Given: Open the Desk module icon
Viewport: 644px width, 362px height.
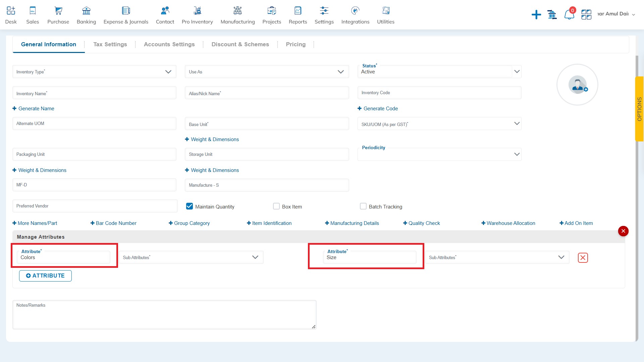Looking at the screenshot, I should [x=11, y=11].
